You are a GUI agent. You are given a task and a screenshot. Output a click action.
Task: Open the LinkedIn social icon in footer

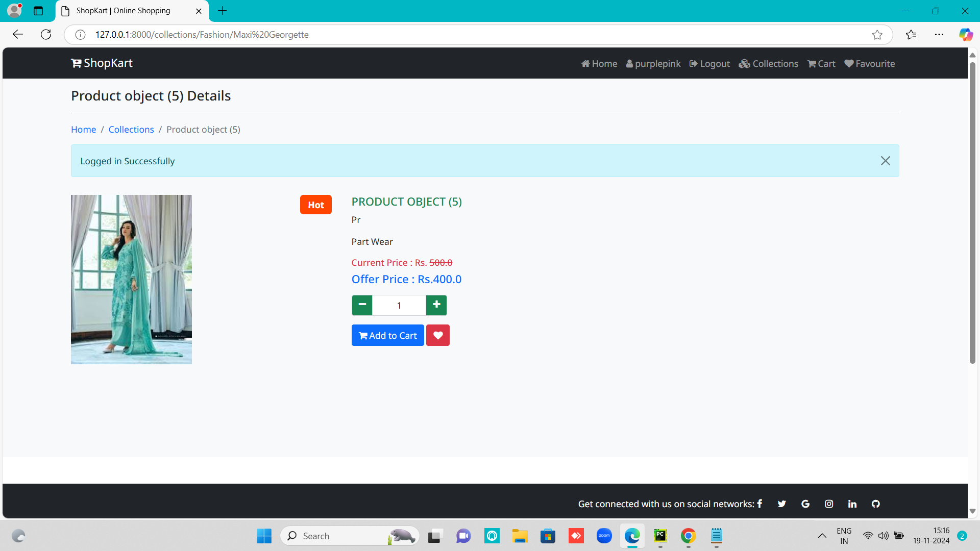click(852, 504)
